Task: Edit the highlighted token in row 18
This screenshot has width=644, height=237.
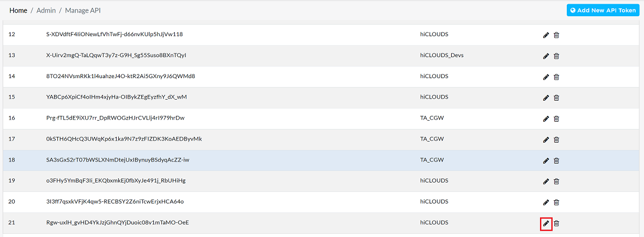Action: 546,160
